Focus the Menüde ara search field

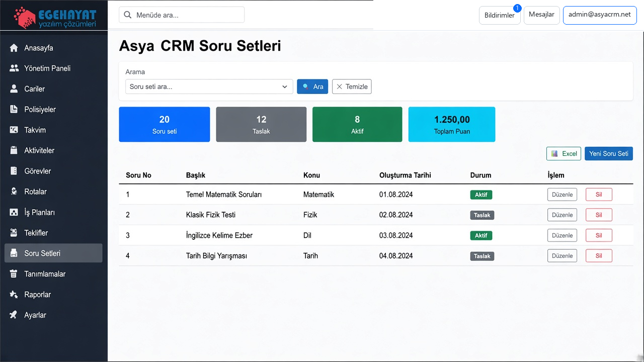pyautogui.click(x=182, y=15)
